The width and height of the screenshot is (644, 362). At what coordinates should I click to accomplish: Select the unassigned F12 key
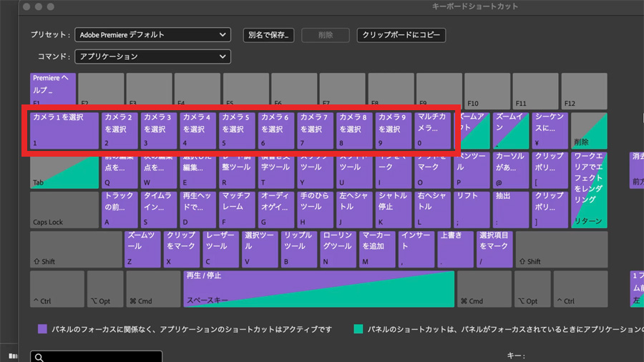(x=584, y=91)
